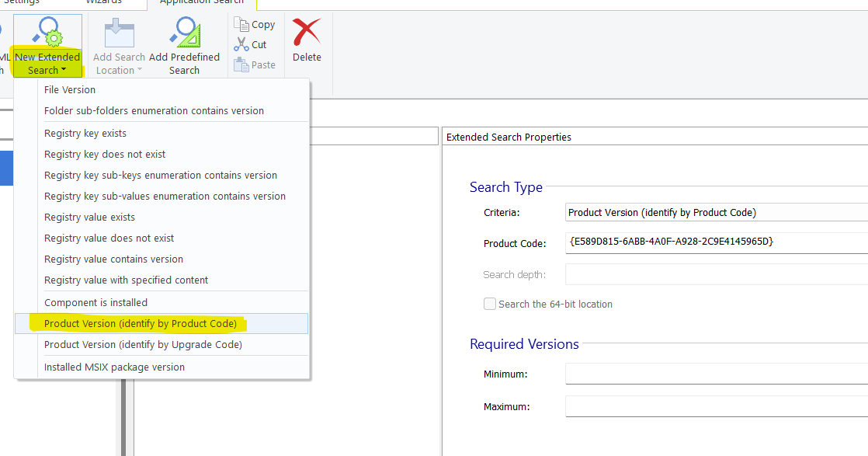Screen dimensions: 868x456
Task: Choose Product Version (identify by Product Code)
Action: pos(141,323)
